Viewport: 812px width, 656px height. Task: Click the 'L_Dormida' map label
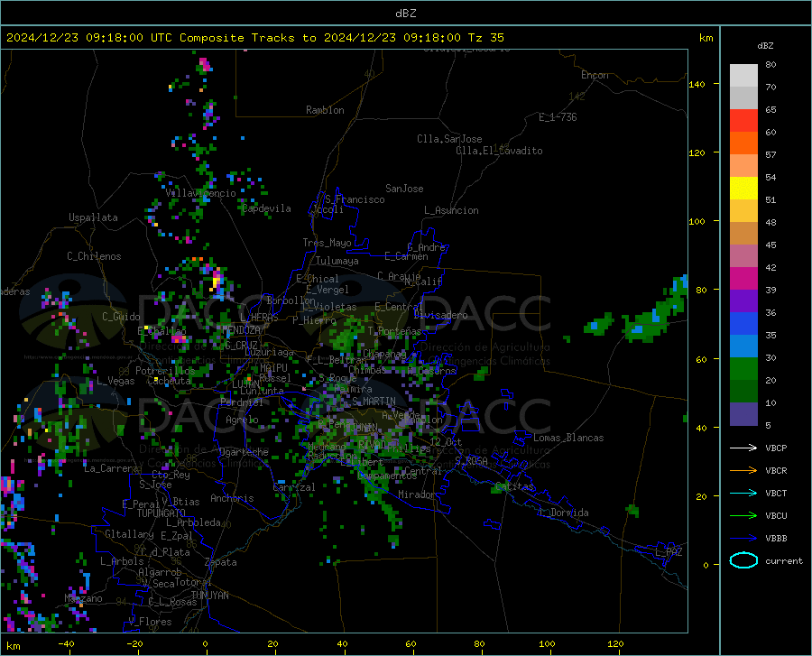(563, 513)
